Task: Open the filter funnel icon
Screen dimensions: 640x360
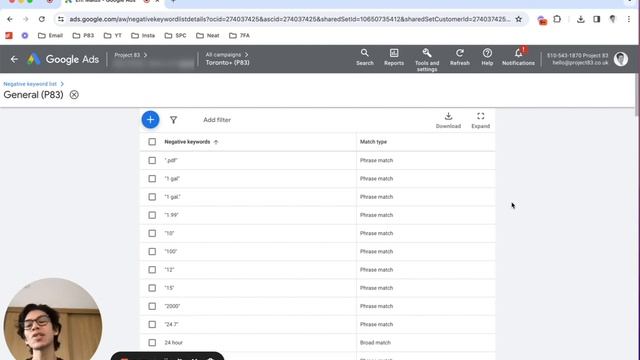Action: click(173, 120)
